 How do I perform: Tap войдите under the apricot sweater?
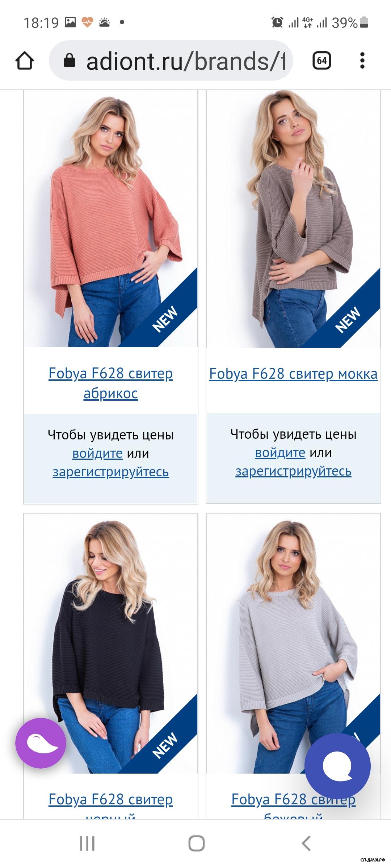click(x=97, y=453)
